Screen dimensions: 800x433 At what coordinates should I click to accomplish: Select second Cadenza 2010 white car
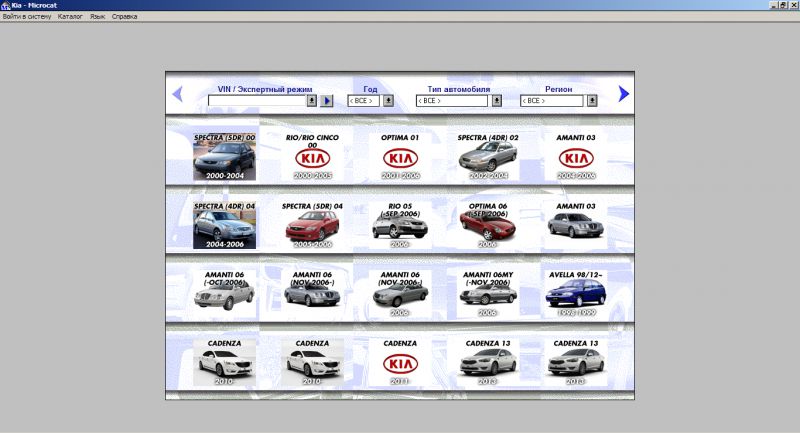pos(312,363)
